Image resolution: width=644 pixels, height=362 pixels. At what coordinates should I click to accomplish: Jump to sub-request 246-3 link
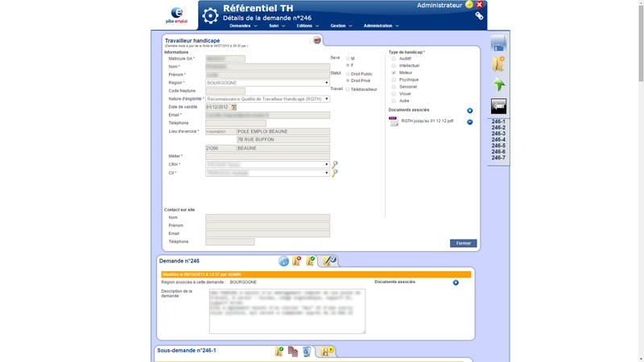coord(498,134)
